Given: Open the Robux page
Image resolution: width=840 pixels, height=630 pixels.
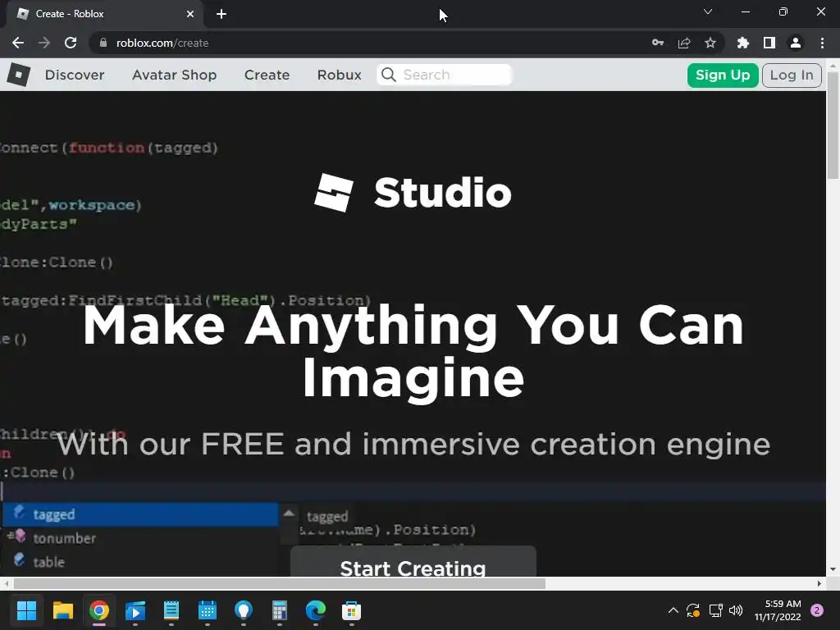Looking at the screenshot, I should pos(339,75).
